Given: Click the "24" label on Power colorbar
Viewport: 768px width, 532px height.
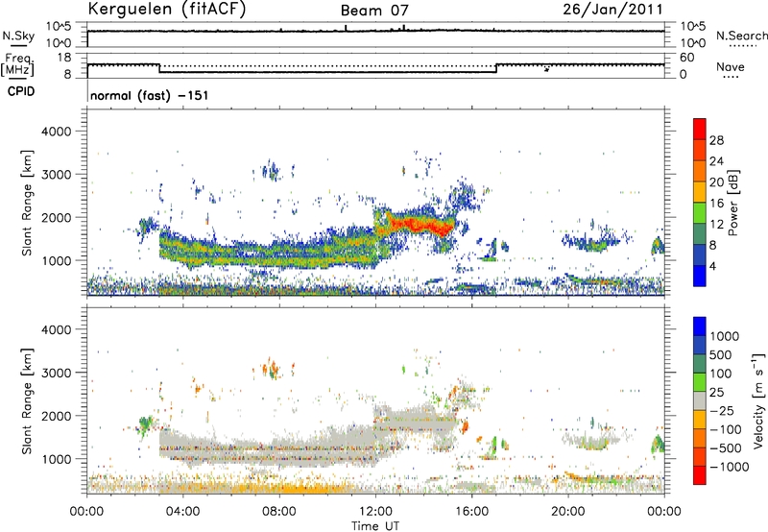Looking at the screenshot, I should pos(716,161).
